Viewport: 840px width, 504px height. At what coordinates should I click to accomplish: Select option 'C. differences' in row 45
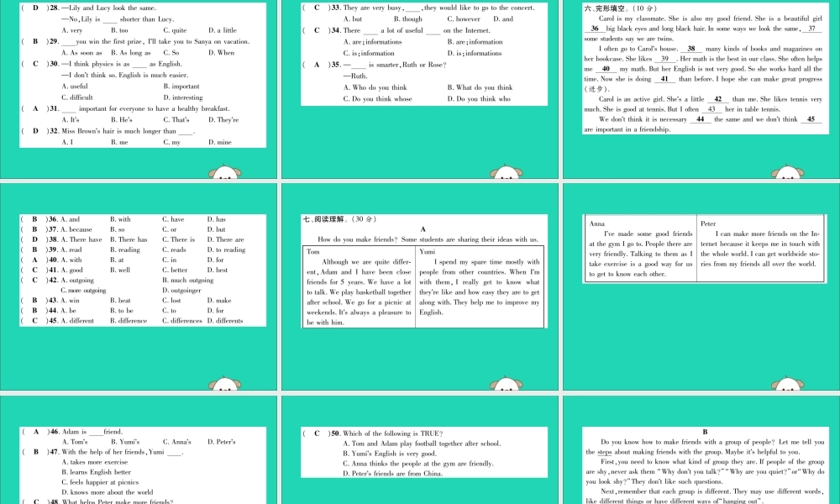(182, 321)
